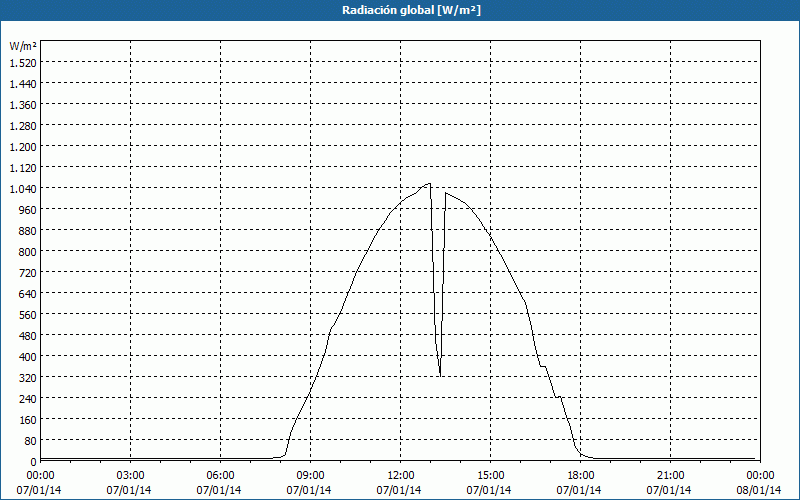Select the 640 y-axis value
This screenshot has width=800, height=500.
[x=28, y=294]
